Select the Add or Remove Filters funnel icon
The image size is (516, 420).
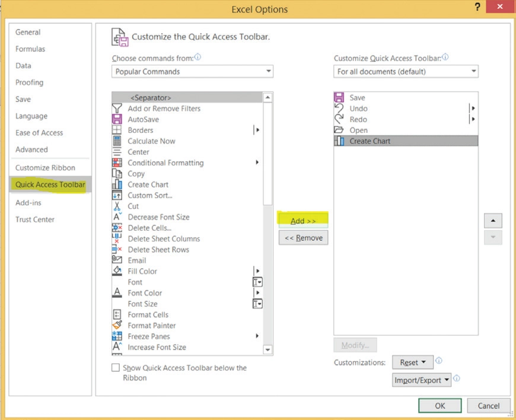click(x=117, y=109)
